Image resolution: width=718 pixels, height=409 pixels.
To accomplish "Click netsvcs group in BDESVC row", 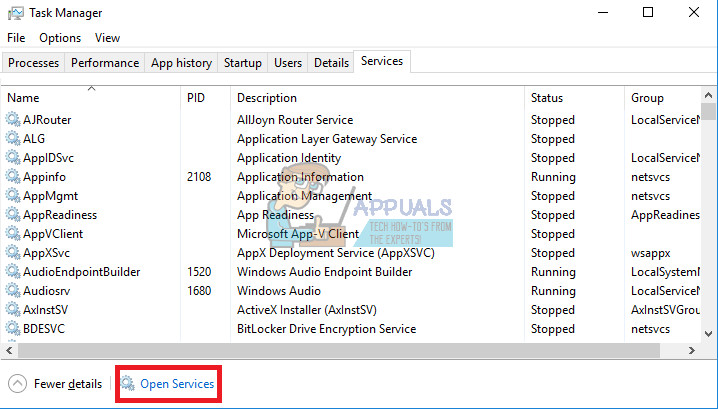I will (x=651, y=329).
